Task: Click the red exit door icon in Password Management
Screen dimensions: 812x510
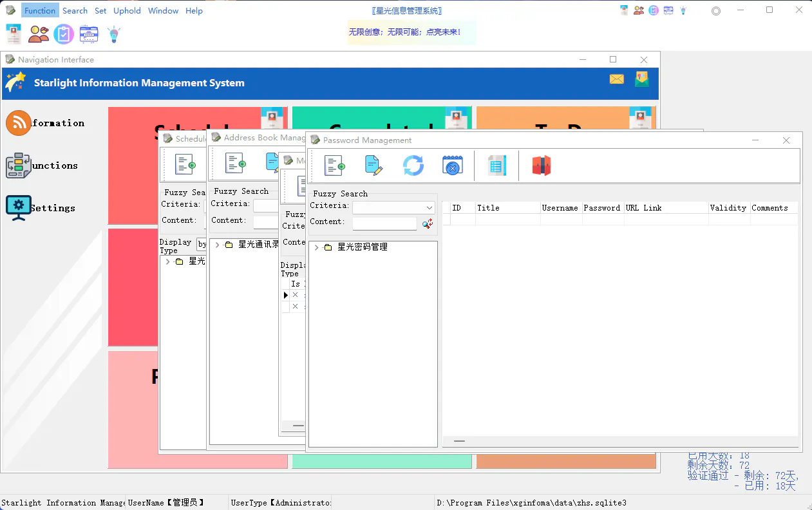Action: tap(542, 166)
